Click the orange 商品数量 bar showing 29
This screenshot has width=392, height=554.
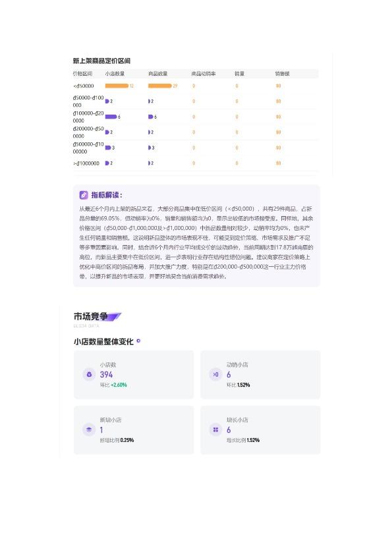pos(160,86)
